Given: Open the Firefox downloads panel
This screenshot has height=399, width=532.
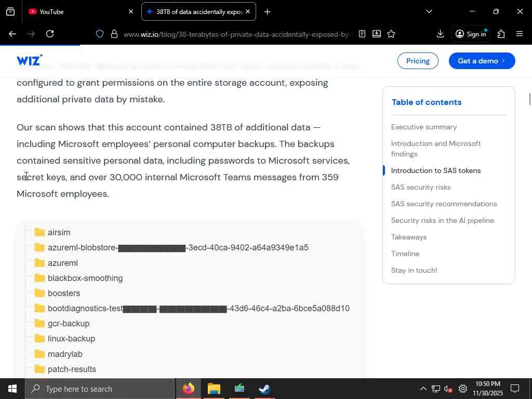Looking at the screenshot, I should [x=440, y=34].
